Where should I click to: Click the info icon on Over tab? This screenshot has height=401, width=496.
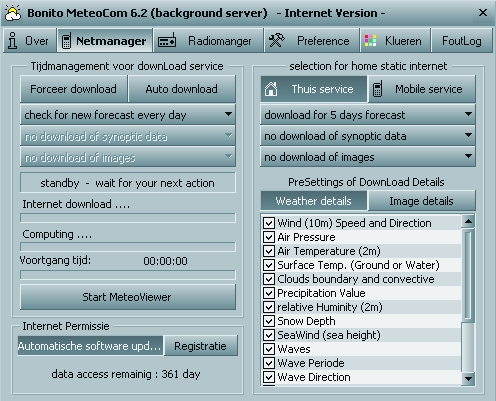(13, 41)
